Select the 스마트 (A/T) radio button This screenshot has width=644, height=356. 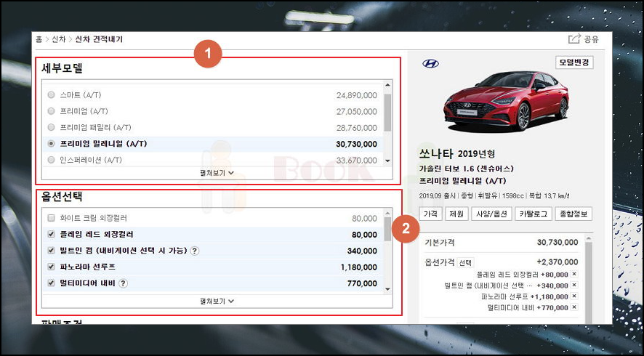51,95
